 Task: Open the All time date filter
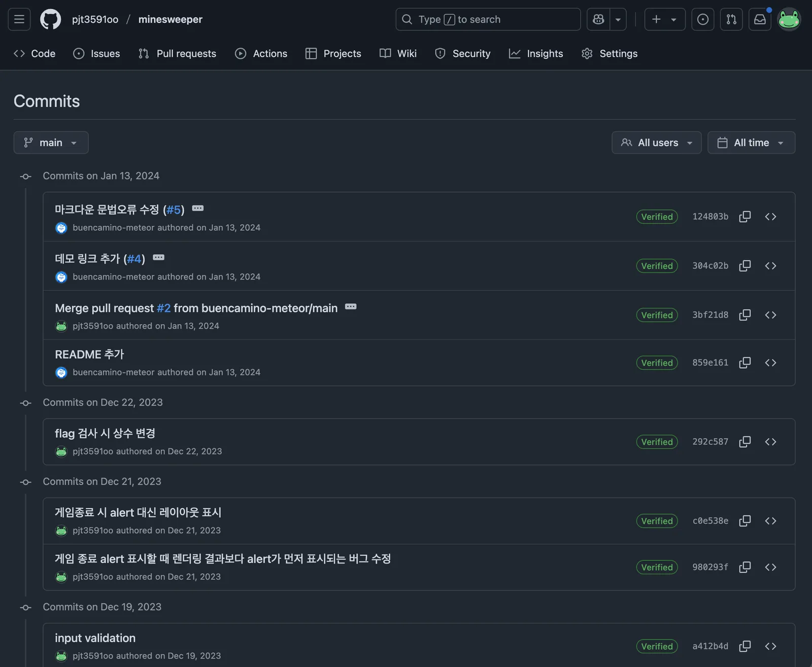(752, 143)
